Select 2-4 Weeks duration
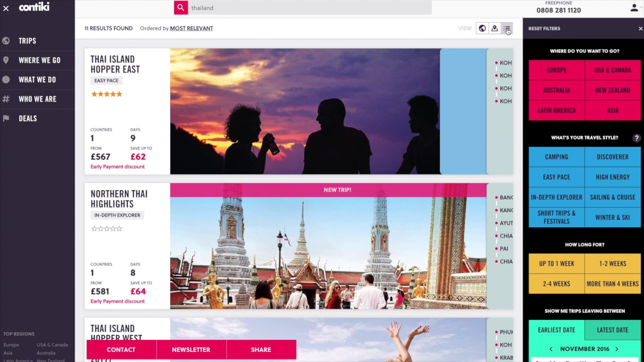 pos(556,284)
